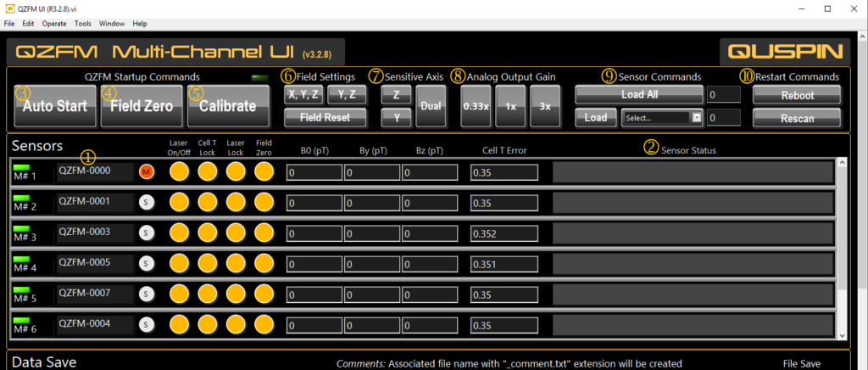Toggle the S indicator for QZFM-0003
The height and width of the screenshot is (370, 868).
(x=146, y=233)
